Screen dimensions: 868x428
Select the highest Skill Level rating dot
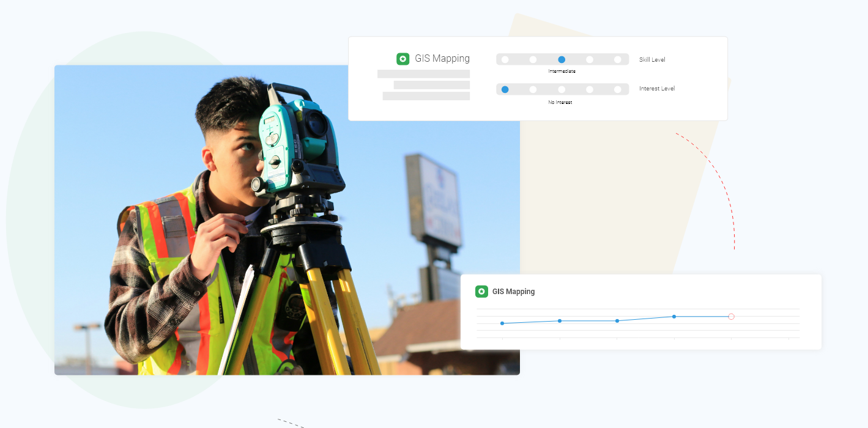click(618, 59)
